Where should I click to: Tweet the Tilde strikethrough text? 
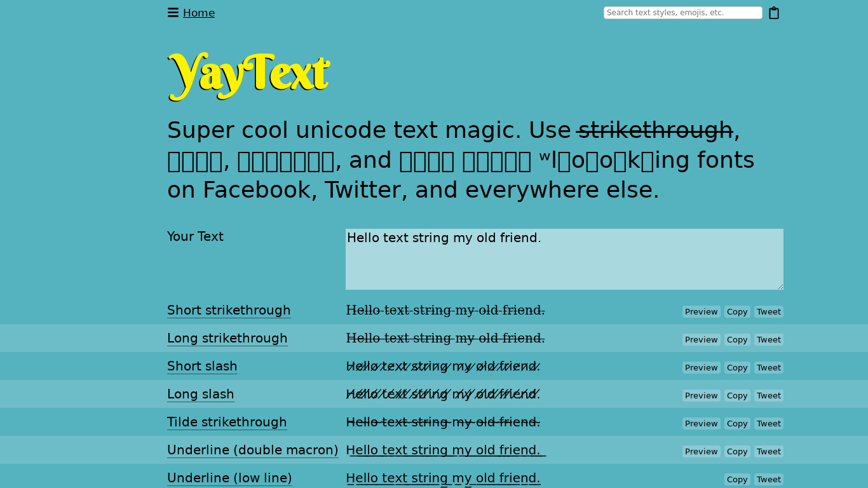(769, 423)
